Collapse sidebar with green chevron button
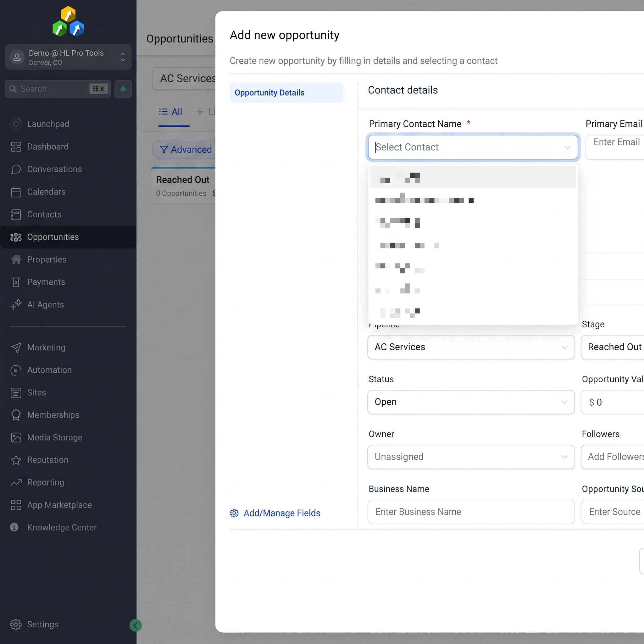644x644 pixels. coord(135,625)
